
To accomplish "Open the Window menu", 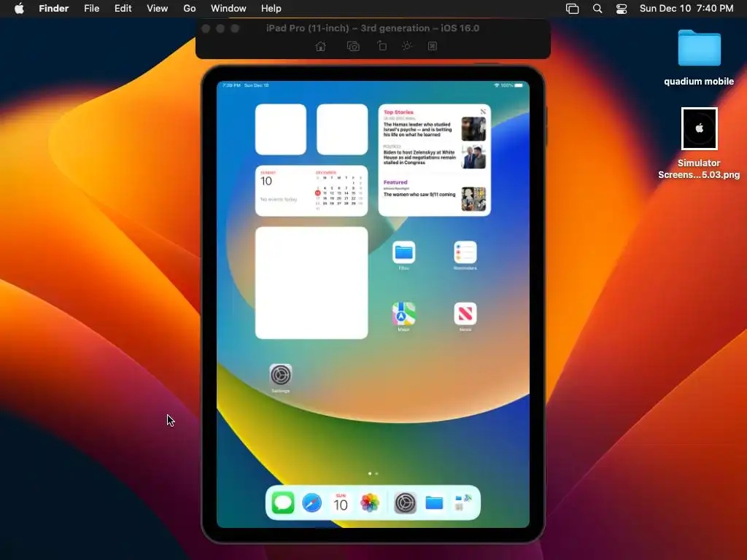I will tap(228, 9).
